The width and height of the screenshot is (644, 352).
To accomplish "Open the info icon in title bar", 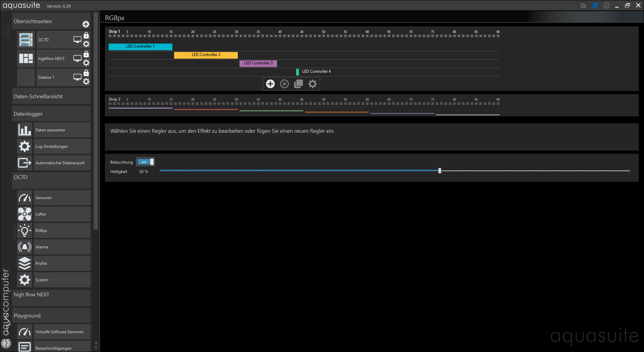I will (606, 5).
